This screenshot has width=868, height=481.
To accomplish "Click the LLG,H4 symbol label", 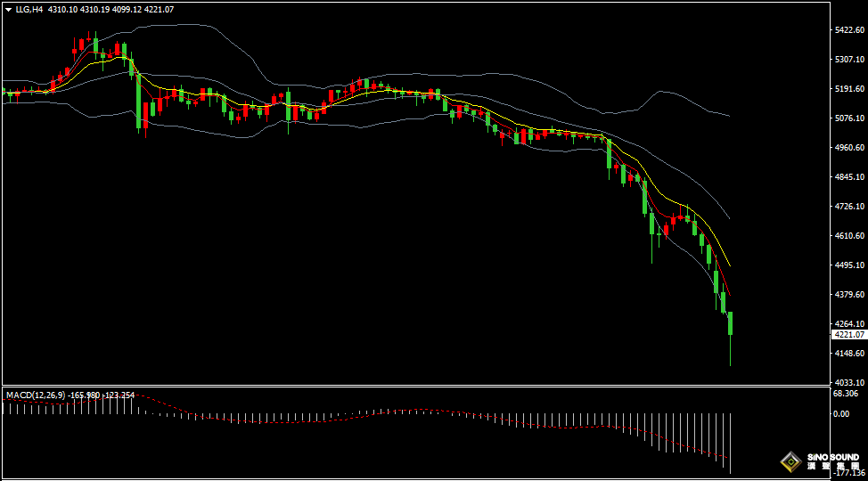I will pyautogui.click(x=29, y=9).
